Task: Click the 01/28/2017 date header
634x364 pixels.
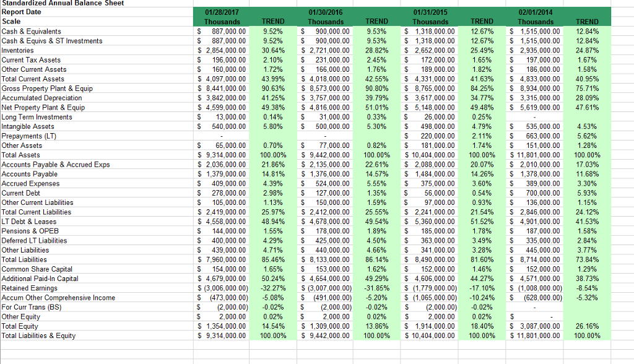Action: click(222, 12)
